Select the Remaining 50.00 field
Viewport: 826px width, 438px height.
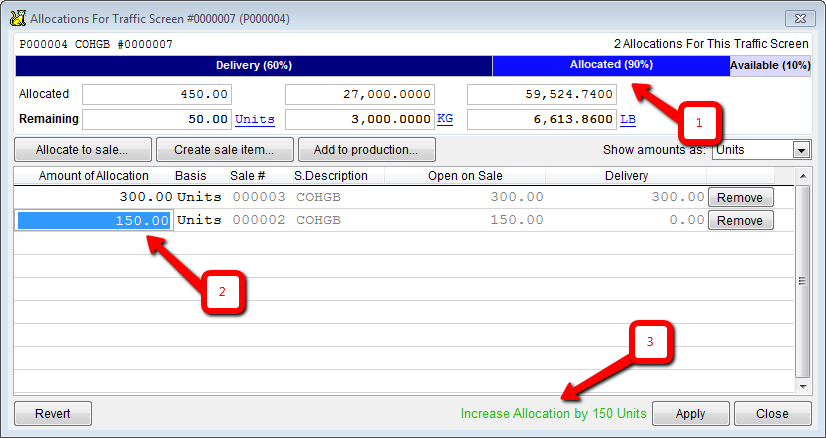click(x=157, y=119)
